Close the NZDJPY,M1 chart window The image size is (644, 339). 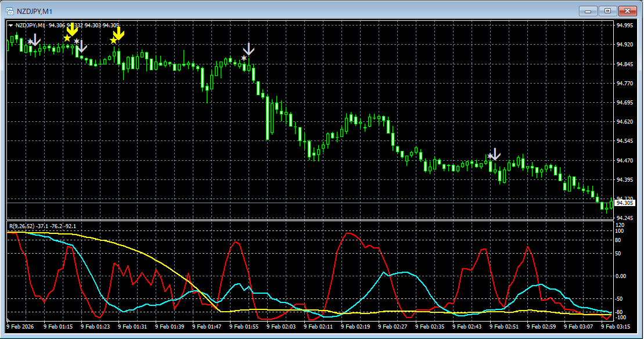pyautogui.click(x=628, y=10)
